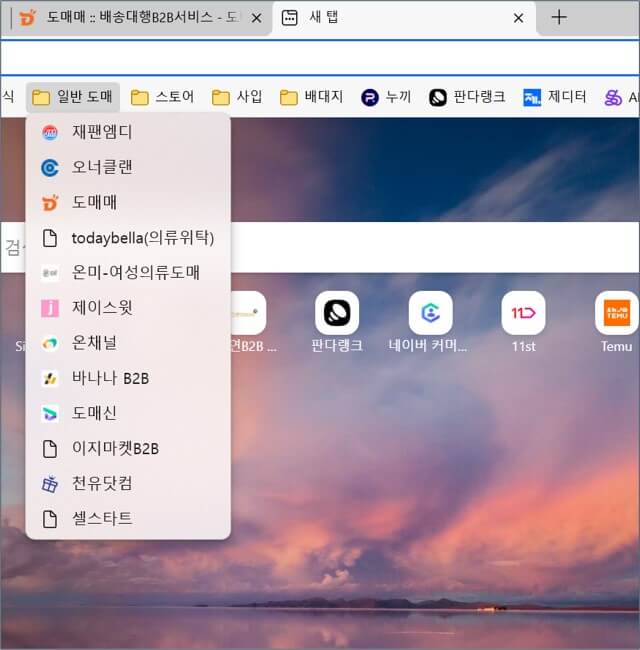
Task: Click the new tab page search box
Action: [434, 247]
